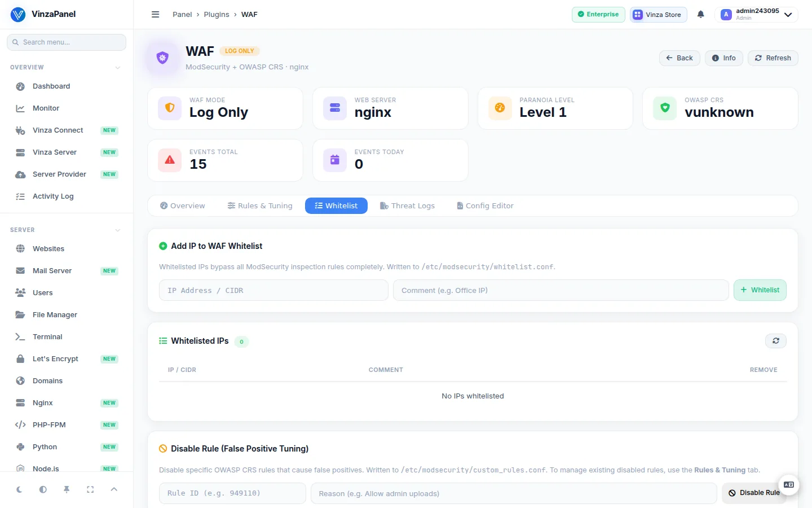Screen dimensions: 812x508
Task: Toggle dark mode with the moon icon
Action: (19, 490)
